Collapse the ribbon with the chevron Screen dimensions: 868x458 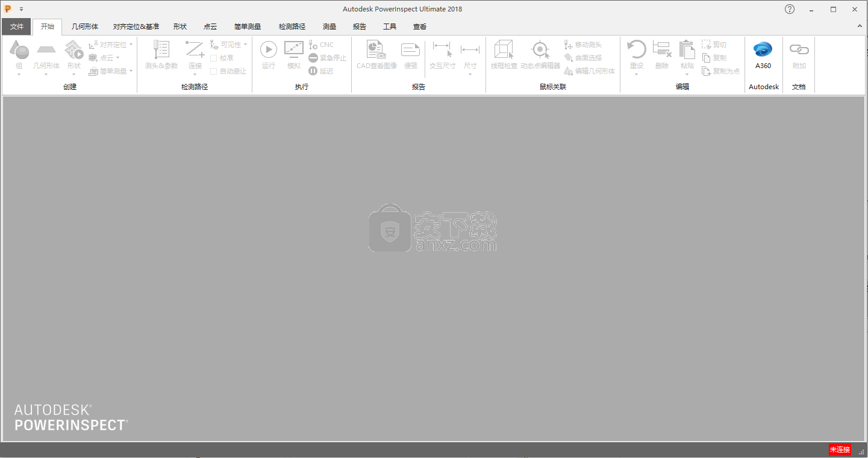point(860,27)
